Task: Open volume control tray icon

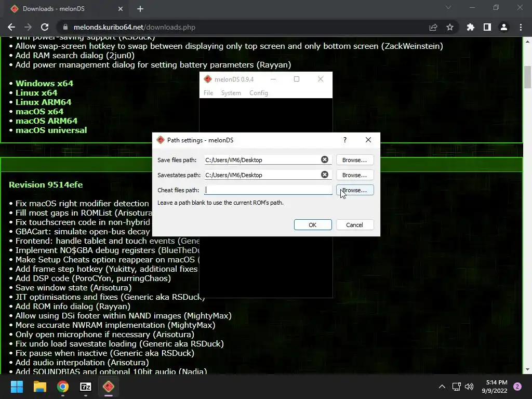Action: pos(469,387)
